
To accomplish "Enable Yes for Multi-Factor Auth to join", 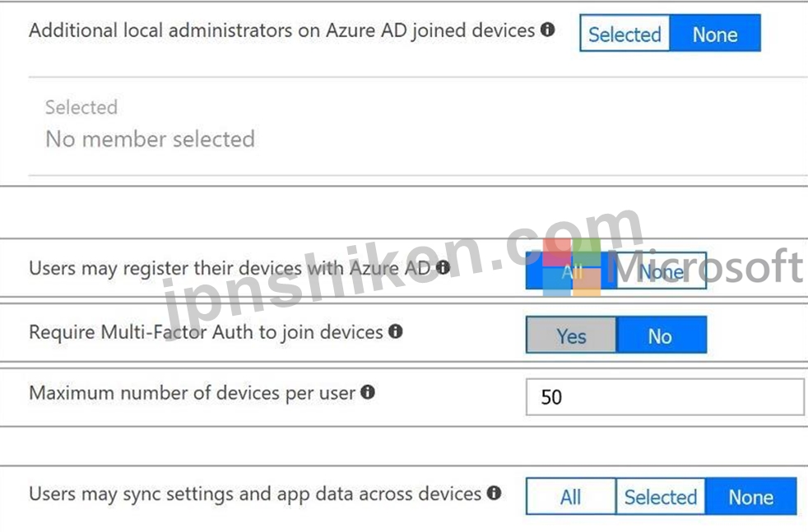I will [x=571, y=335].
